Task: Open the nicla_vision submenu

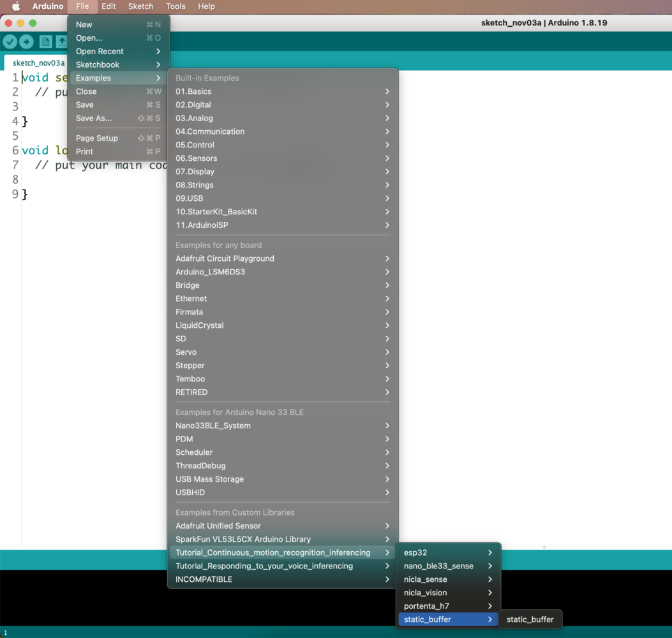Action: [x=448, y=593]
